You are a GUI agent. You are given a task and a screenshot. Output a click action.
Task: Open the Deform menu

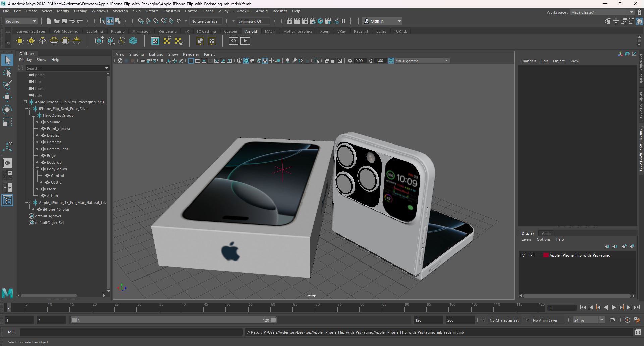tap(152, 11)
